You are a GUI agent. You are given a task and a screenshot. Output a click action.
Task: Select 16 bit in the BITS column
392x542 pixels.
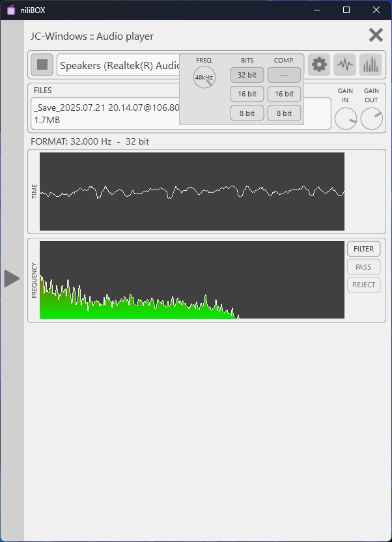247,94
